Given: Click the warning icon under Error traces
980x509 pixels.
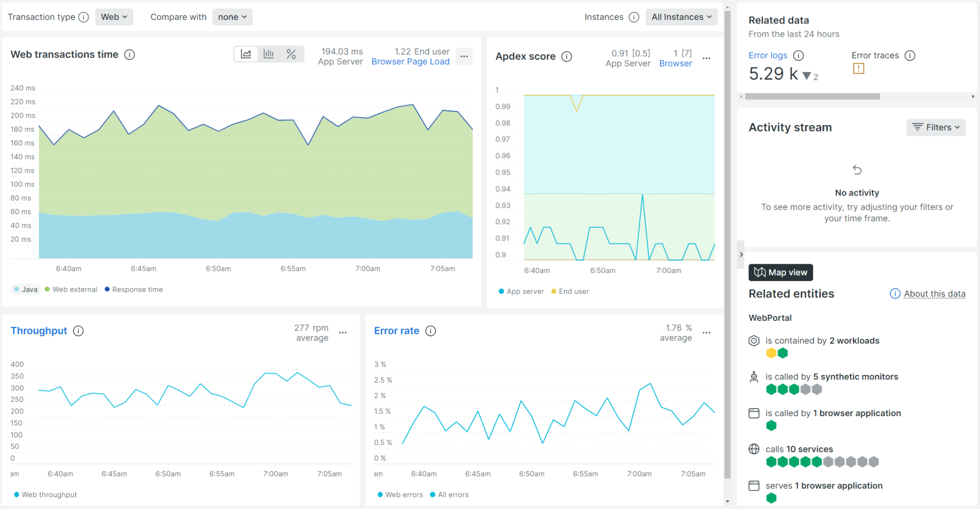Looking at the screenshot, I should coord(859,68).
